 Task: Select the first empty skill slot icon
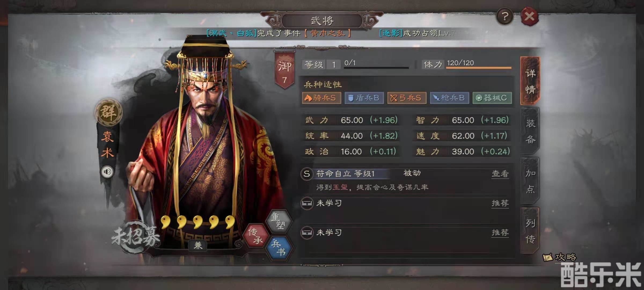click(307, 203)
